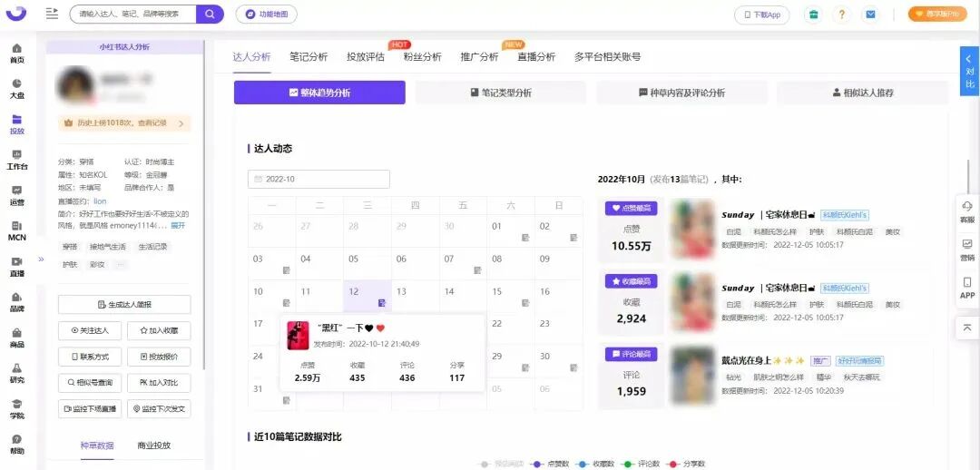Switch to 投放评估 tab
Viewport: 980px width, 470px height.
coord(366,57)
